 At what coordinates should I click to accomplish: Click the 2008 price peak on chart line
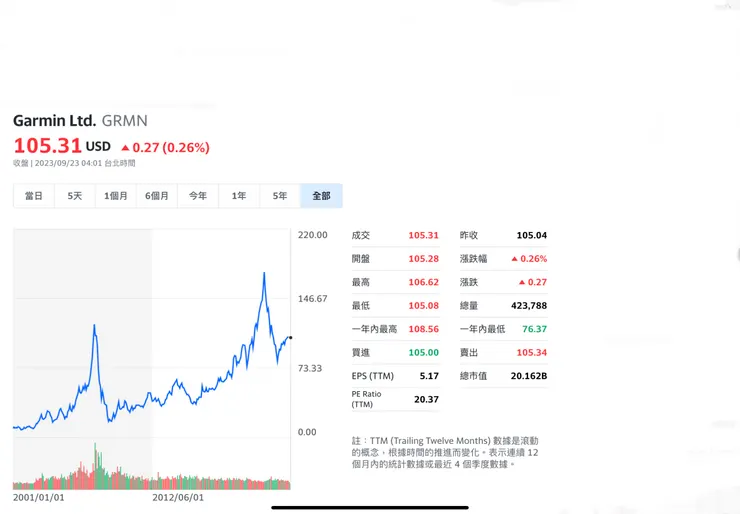[x=94, y=325]
